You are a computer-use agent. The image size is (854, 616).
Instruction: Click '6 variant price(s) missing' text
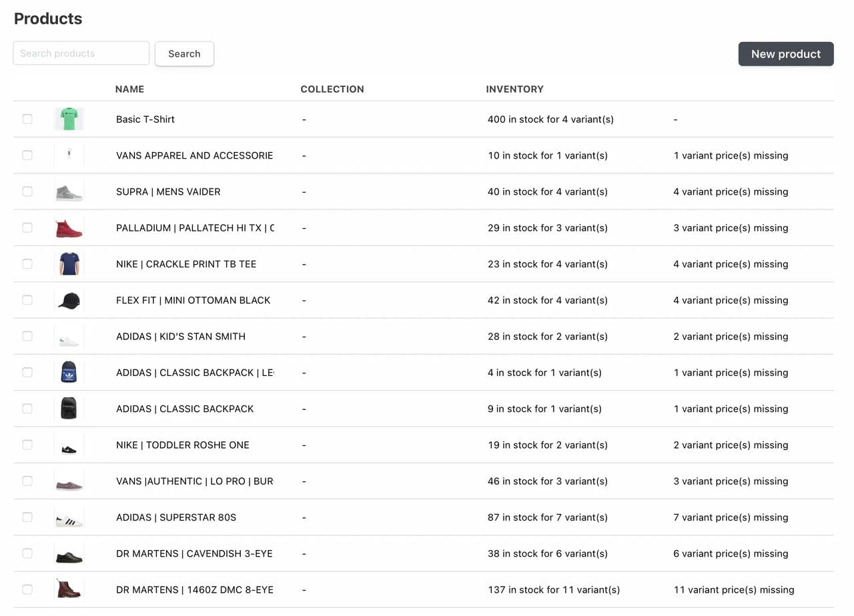pos(731,553)
